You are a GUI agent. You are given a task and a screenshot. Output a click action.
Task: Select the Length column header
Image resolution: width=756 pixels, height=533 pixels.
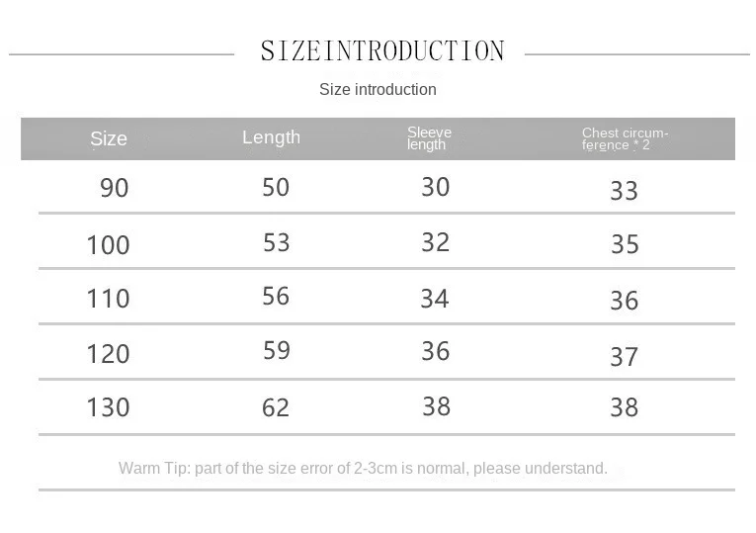click(x=271, y=137)
